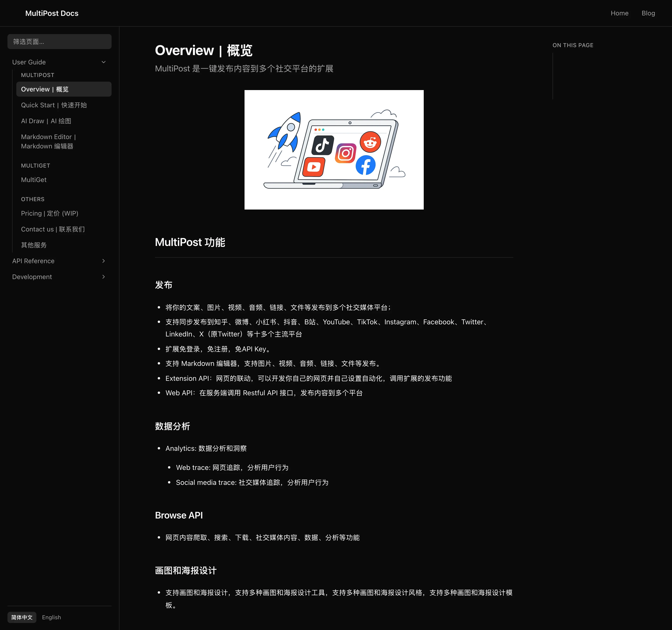This screenshot has height=630, width=672.
Task: Click the ON THIS PAGE label
Action: click(x=573, y=45)
